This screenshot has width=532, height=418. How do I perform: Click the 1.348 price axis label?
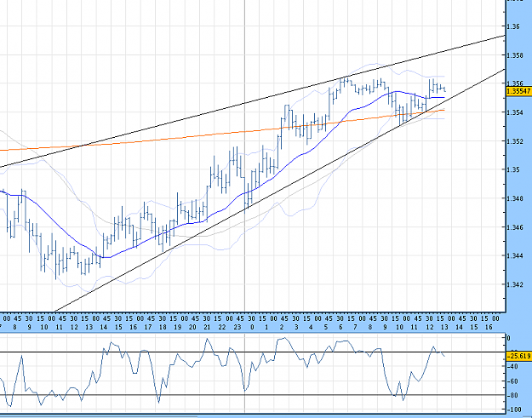click(x=515, y=198)
